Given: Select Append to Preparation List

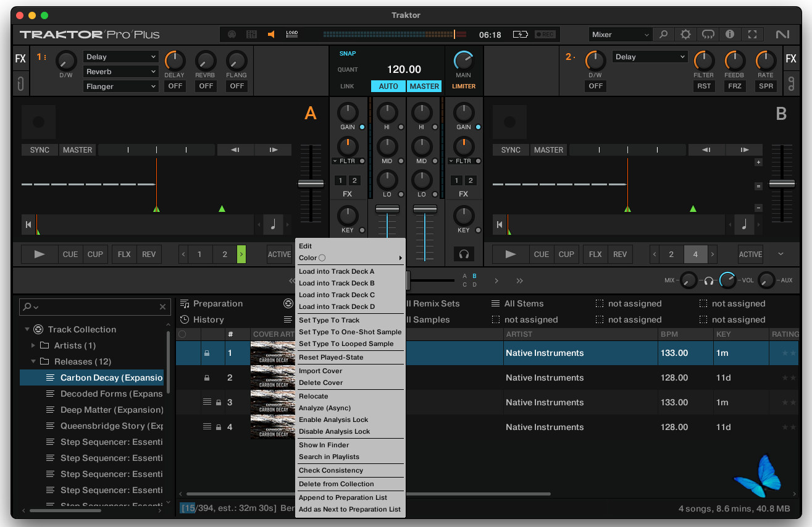Looking at the screenshot, I should pos(350,497).
